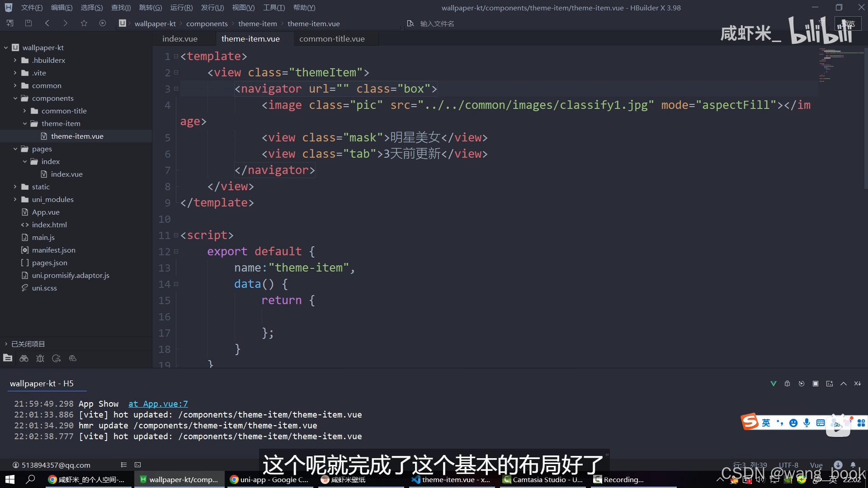
Task: Fold line 11 script block marker
Action: point(176,235)
